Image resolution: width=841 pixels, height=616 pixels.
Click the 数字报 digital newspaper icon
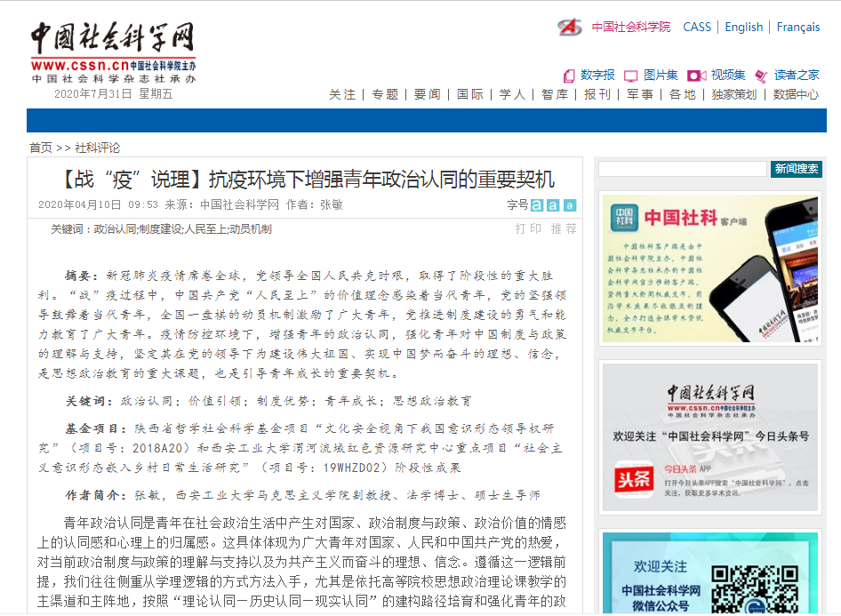coord(569,76)
